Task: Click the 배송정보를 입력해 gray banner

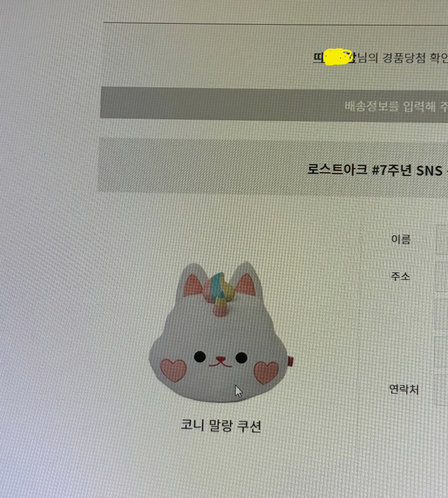Action: coord(274,104)
